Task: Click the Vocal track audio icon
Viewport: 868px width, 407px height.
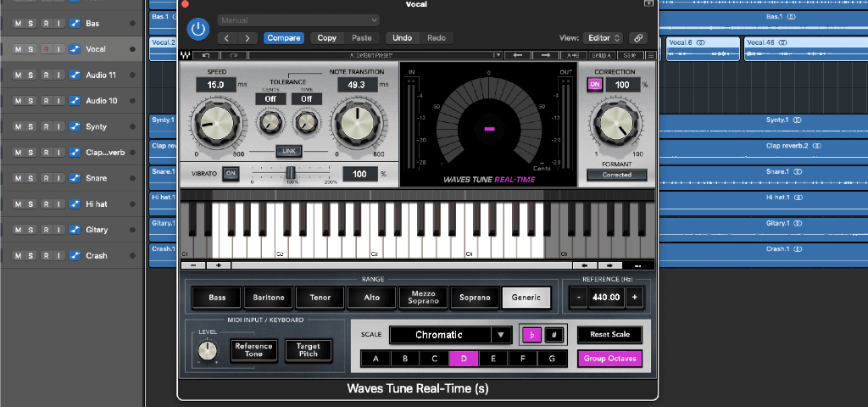Action: tap(75, 49)
